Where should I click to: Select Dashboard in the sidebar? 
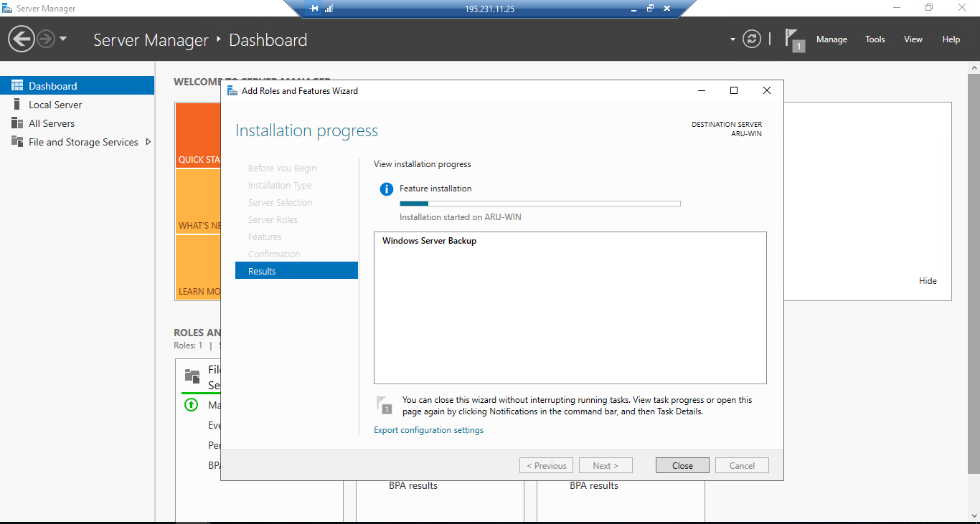tap(52, 85)
